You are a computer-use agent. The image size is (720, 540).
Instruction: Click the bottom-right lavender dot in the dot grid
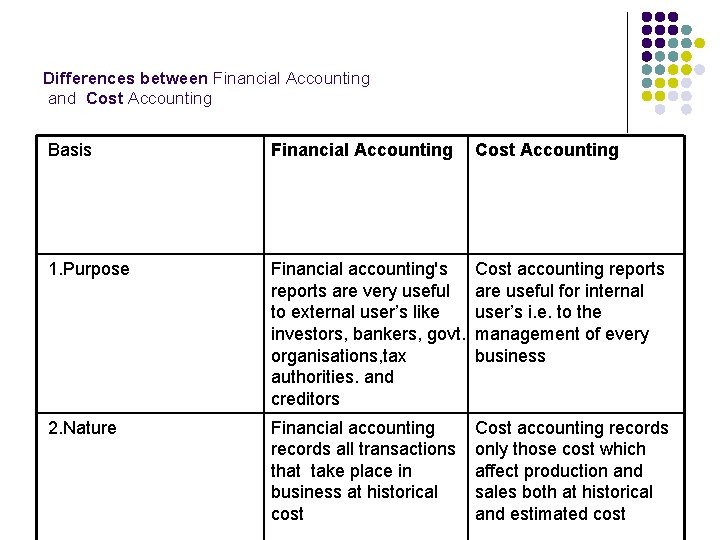pos(687,110)
